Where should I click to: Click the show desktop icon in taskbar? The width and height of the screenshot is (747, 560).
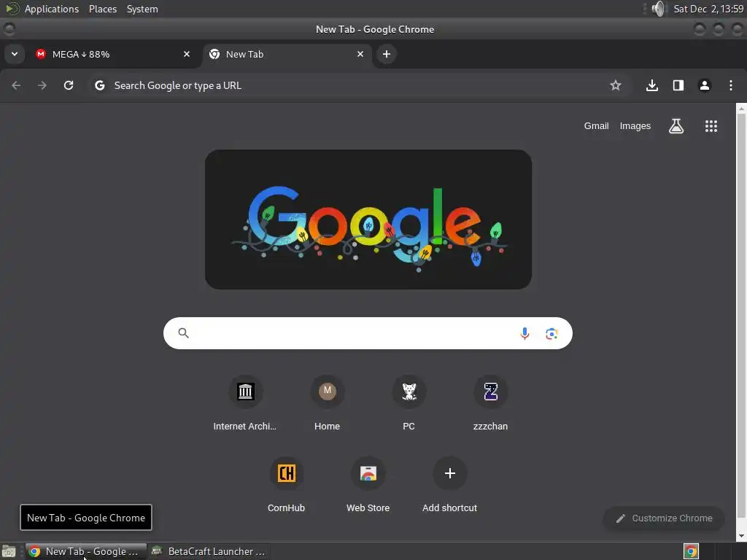[x=9, y=551]
